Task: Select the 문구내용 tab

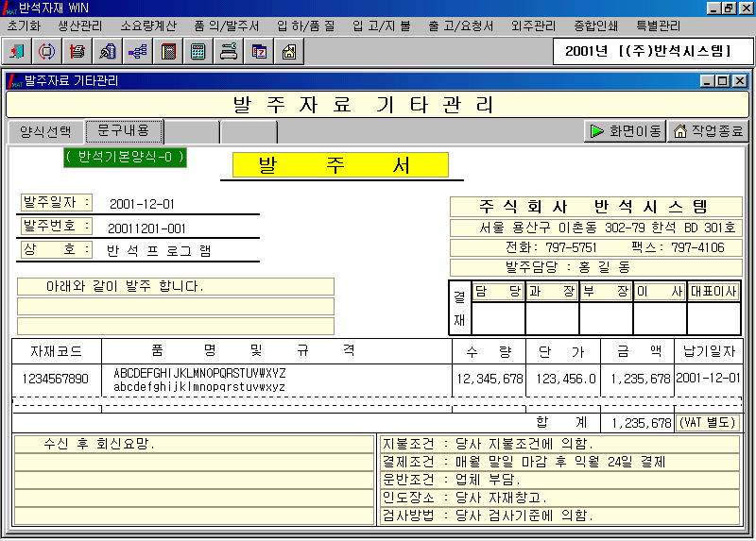Action: click(x=124, y=131)
